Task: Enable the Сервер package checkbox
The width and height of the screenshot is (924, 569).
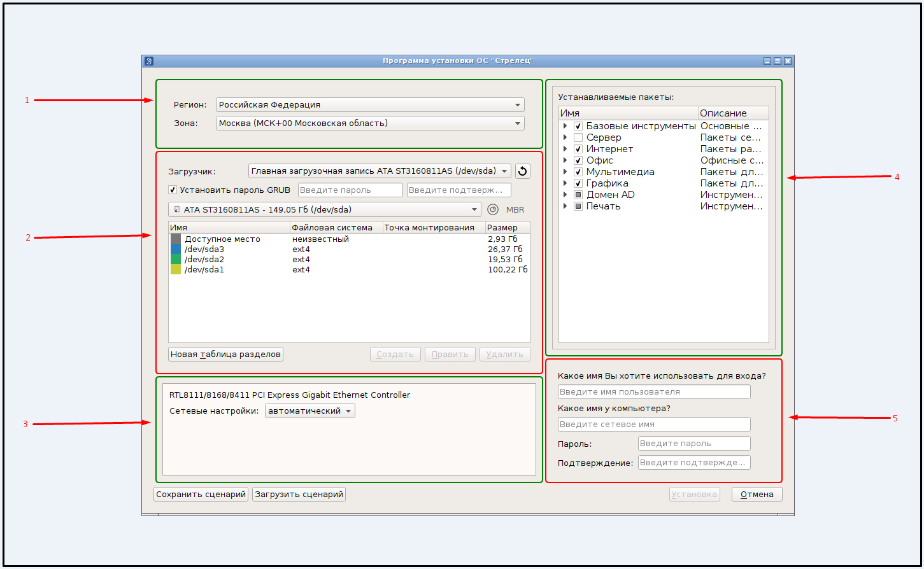Action: tap(578, 137)
